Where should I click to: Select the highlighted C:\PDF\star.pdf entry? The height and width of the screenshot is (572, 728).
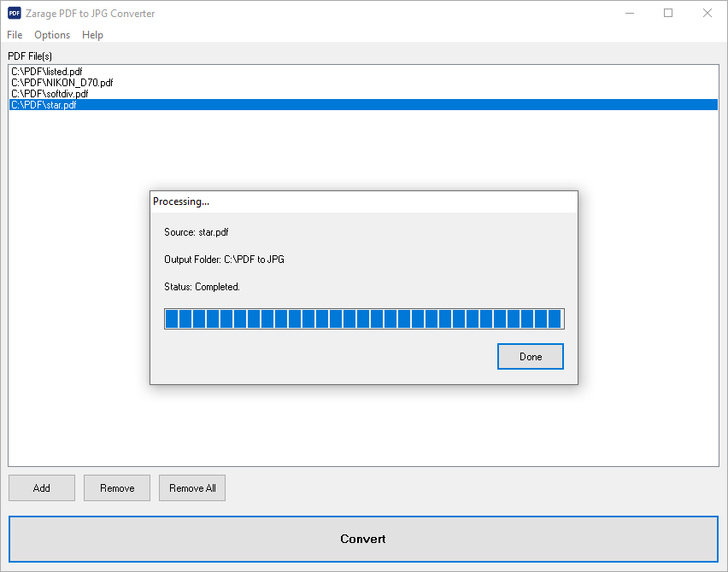363,105
